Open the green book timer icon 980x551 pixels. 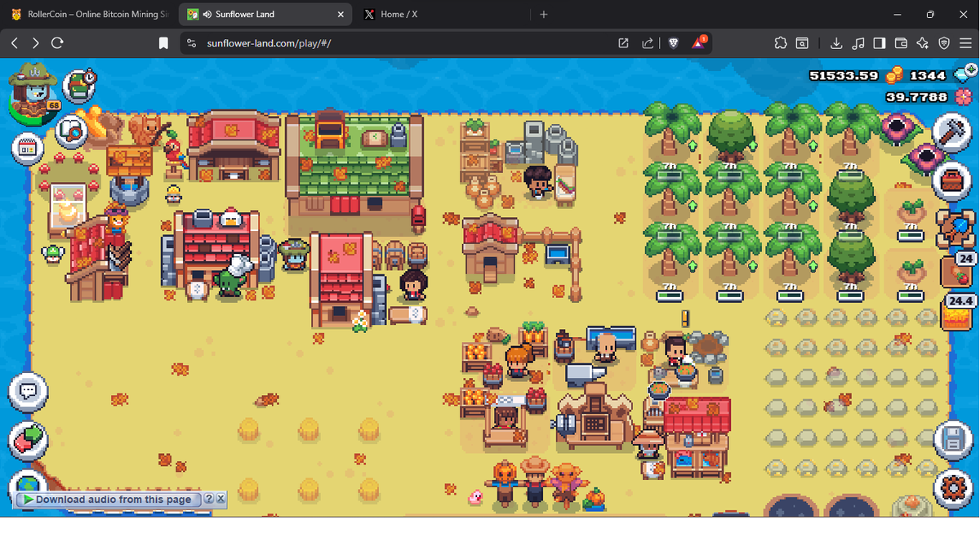(80, 85)
